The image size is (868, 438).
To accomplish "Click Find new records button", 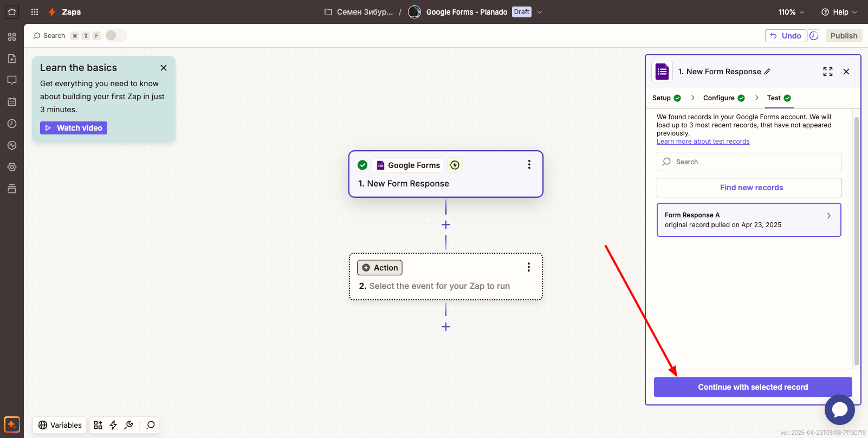I will click(749, 188).
